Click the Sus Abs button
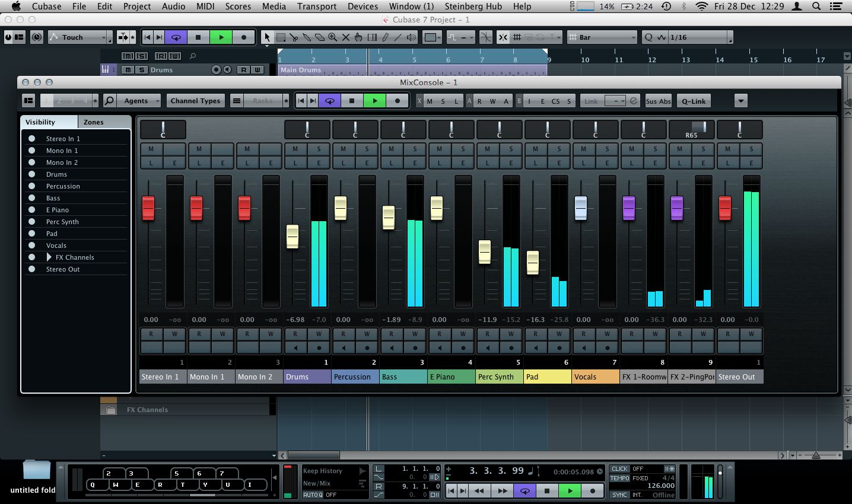The height and width of the screenshot is (504, 852). click(x=658, y=101)
